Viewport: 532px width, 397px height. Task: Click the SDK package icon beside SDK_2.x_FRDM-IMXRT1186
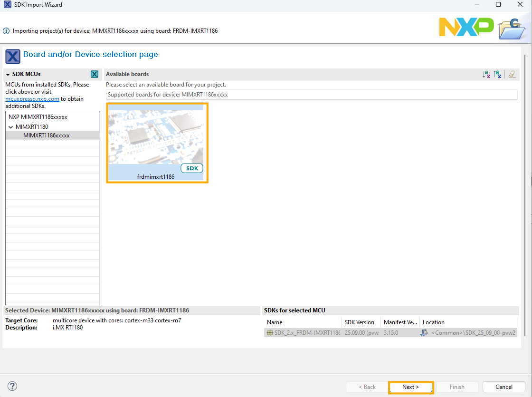pos(270,333)
